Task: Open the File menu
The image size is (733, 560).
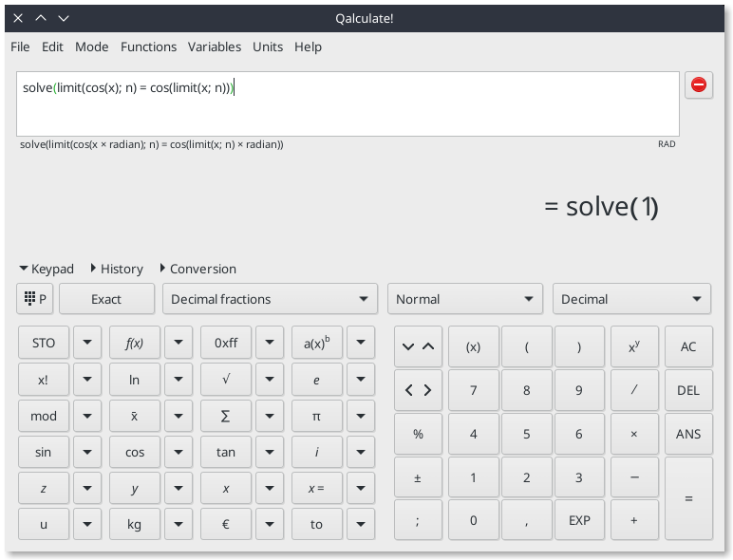Action: coord(20,47)
